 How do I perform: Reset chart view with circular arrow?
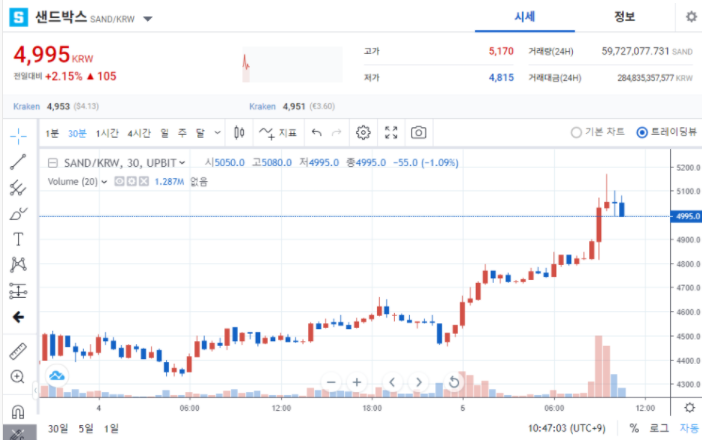point(454,382)
